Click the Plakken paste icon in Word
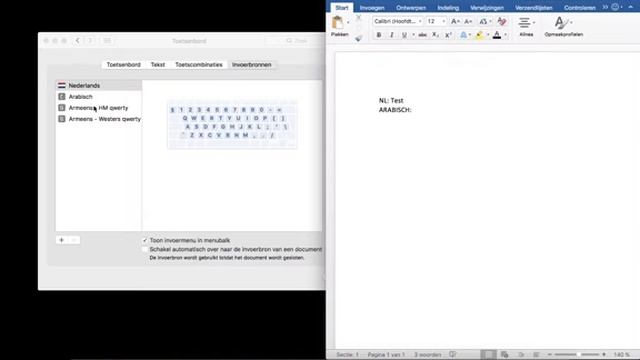The image size is (640, 360). click(x=338, y=22)
